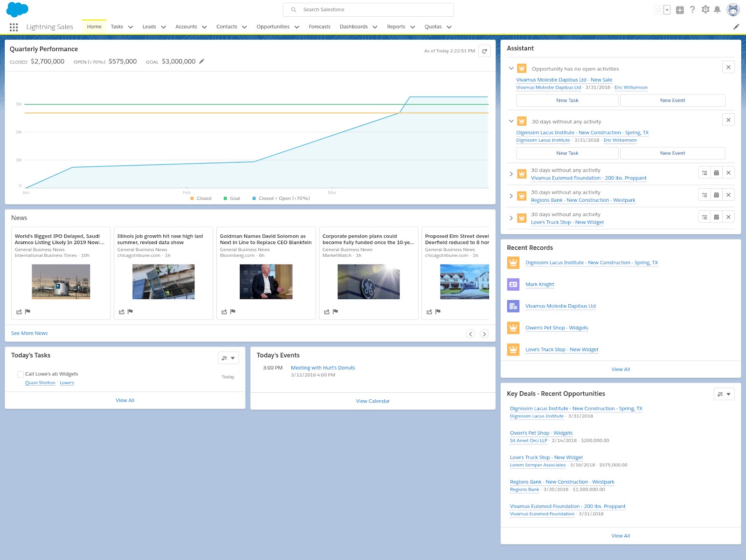The height and width of the screenshot is (560, 746).
Task: Share the Illinois job growth article
Action: pos(122,312)
